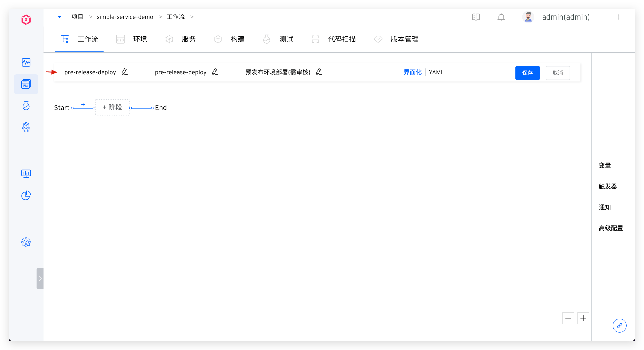Add a new stage via + 阶段 box
The image size is (644, 350).
(112, 107)
